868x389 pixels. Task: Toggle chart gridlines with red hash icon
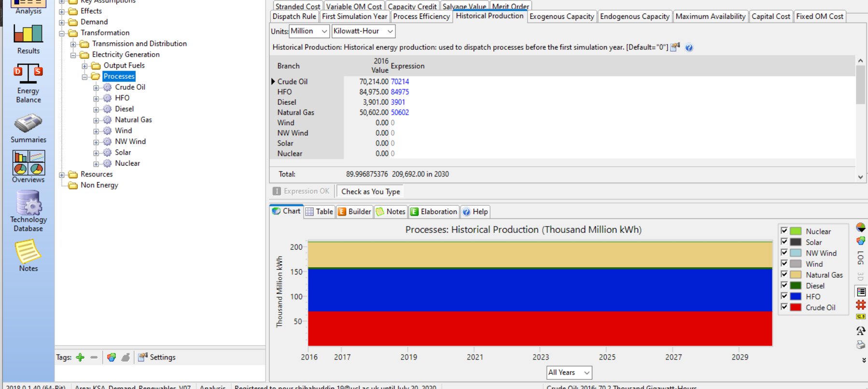[861, 304]
